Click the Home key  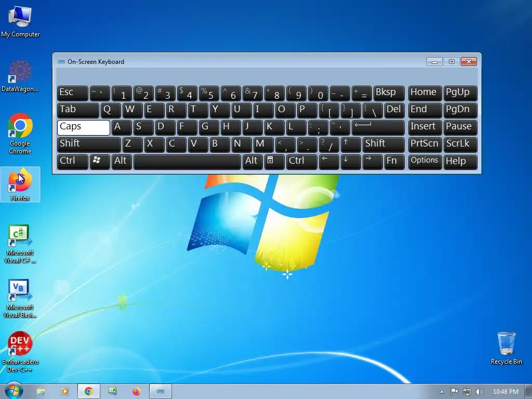425,94
